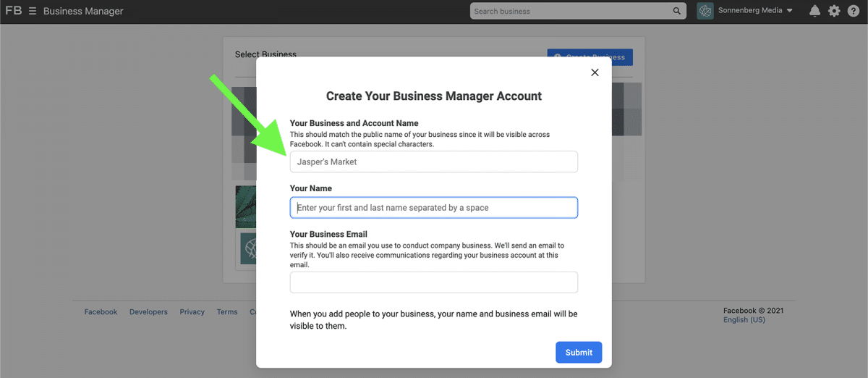Close the Create Business Manager Account dialog

(x=595, y=72)
